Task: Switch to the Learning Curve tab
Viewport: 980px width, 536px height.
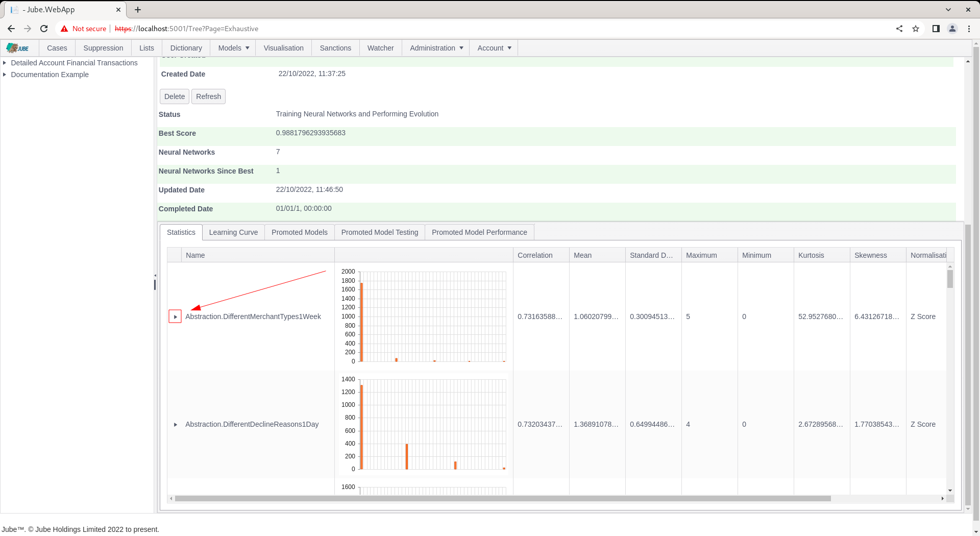Action: 233,232
